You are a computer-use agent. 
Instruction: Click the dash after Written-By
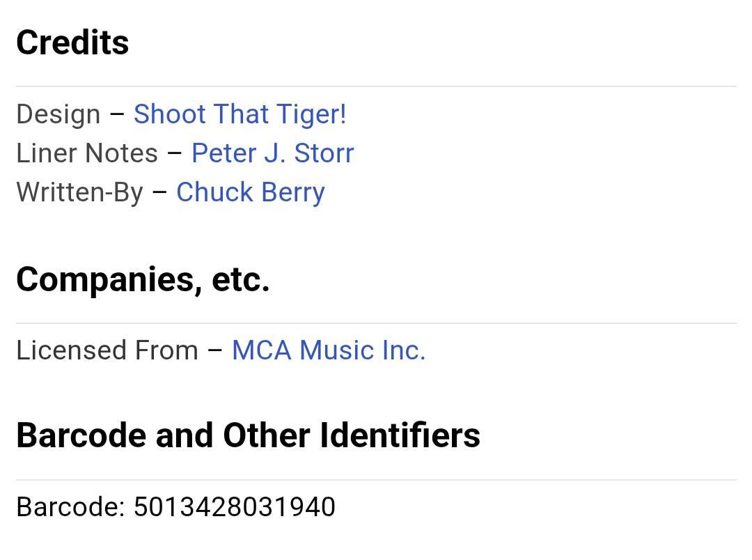click(159, 192)
